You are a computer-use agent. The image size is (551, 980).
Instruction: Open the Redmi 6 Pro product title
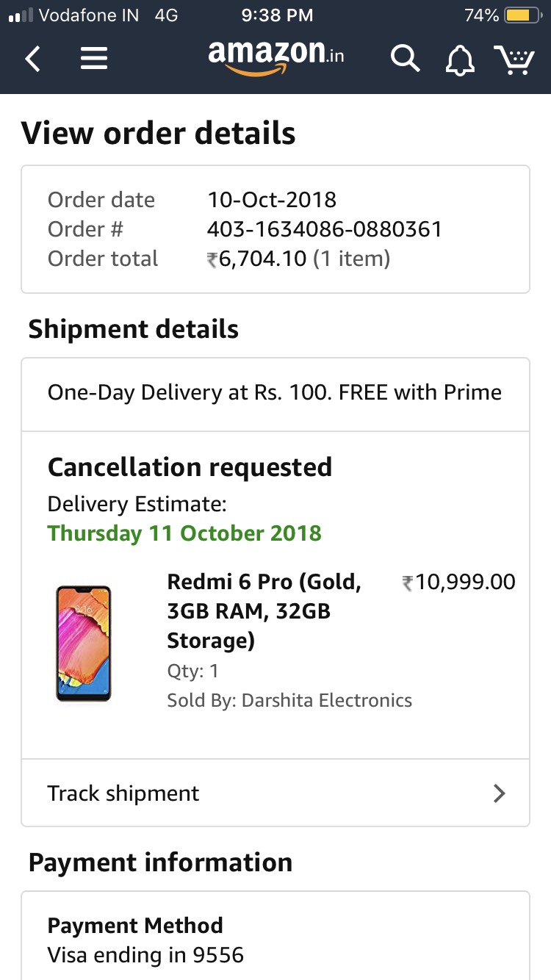click(264, 611)
